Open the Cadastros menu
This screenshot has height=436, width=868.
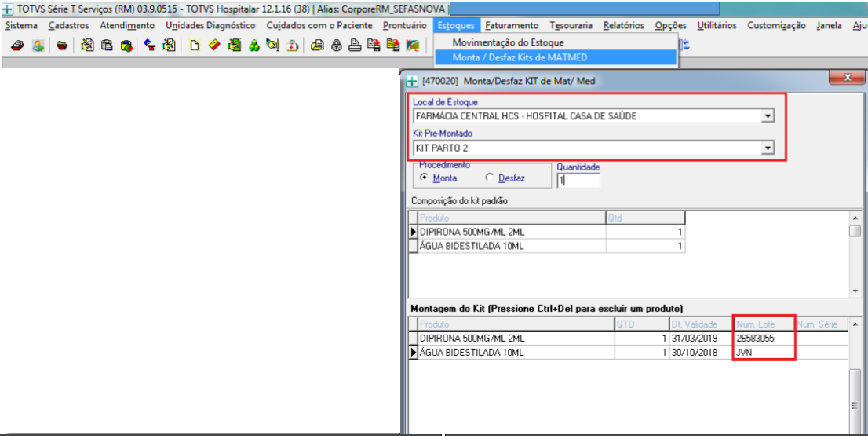(x=68, y=25)
